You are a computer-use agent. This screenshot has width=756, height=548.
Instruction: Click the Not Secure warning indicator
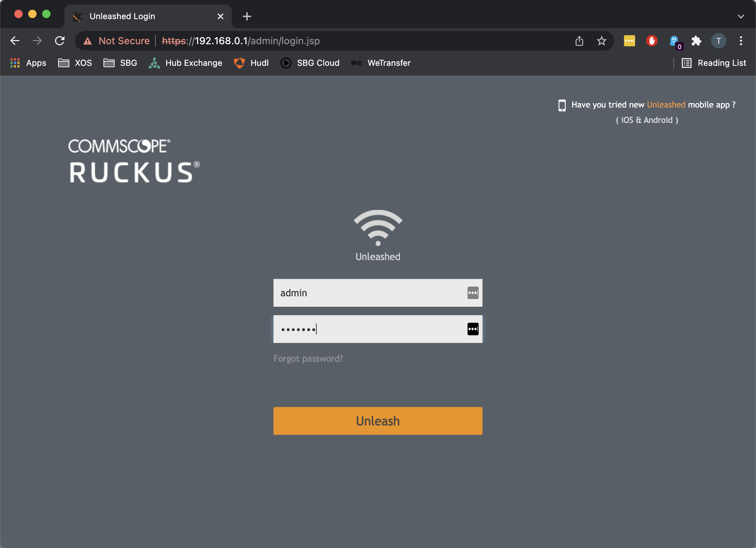(x=117, y=41)
